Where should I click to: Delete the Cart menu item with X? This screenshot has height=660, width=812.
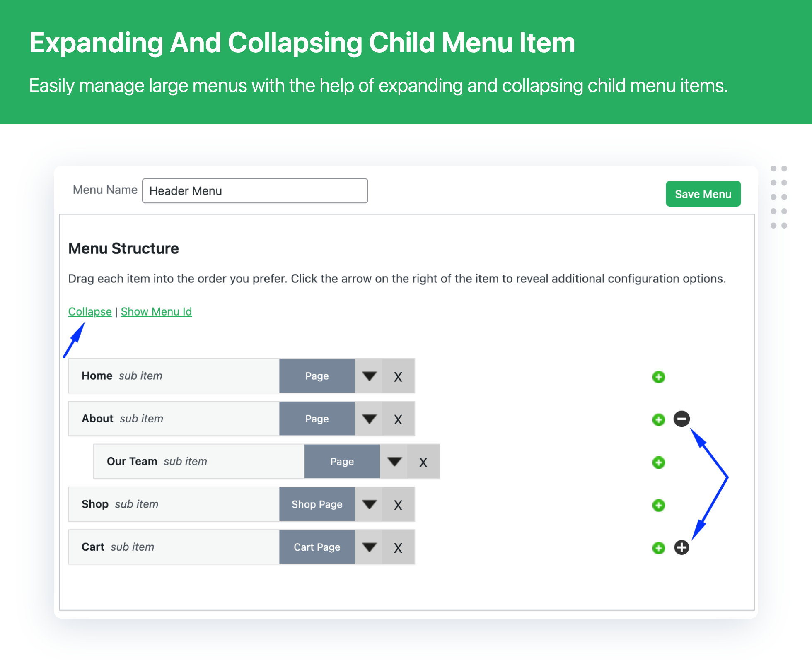(x=398, y=547)
